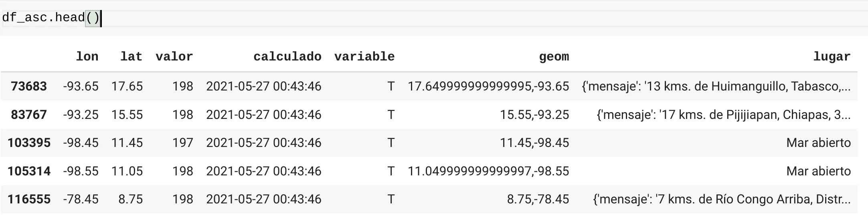
Task: Click the 'lugar' column header
Action: point(832,57)
